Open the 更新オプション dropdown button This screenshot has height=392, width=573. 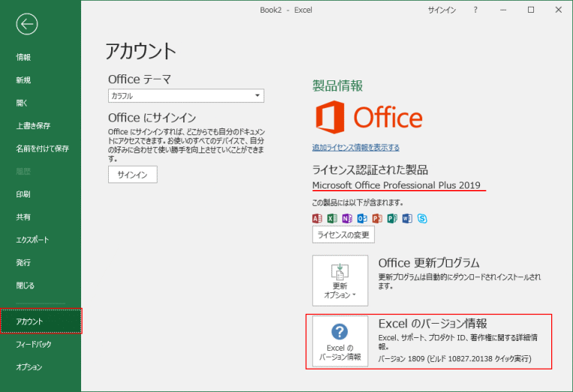pos(340,281)
